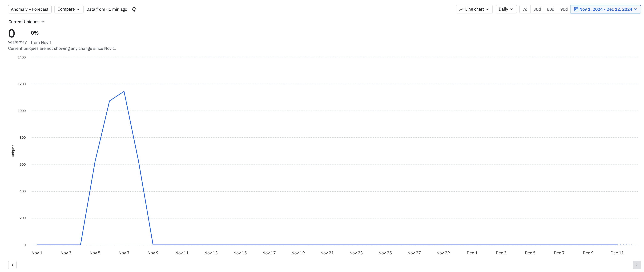Open the Daily interval dropdown
Viewport: 644px width, 272px height.
(x=506, y=9)
